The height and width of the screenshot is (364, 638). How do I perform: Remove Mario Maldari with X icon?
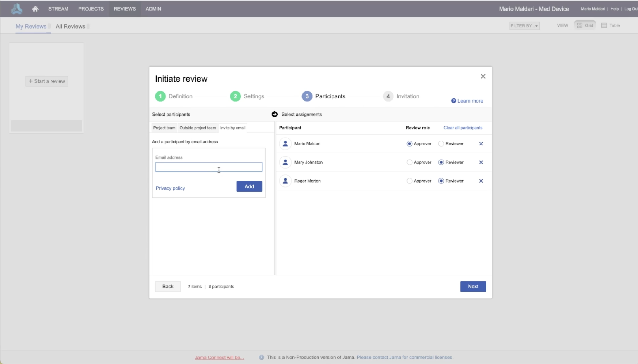481,144
